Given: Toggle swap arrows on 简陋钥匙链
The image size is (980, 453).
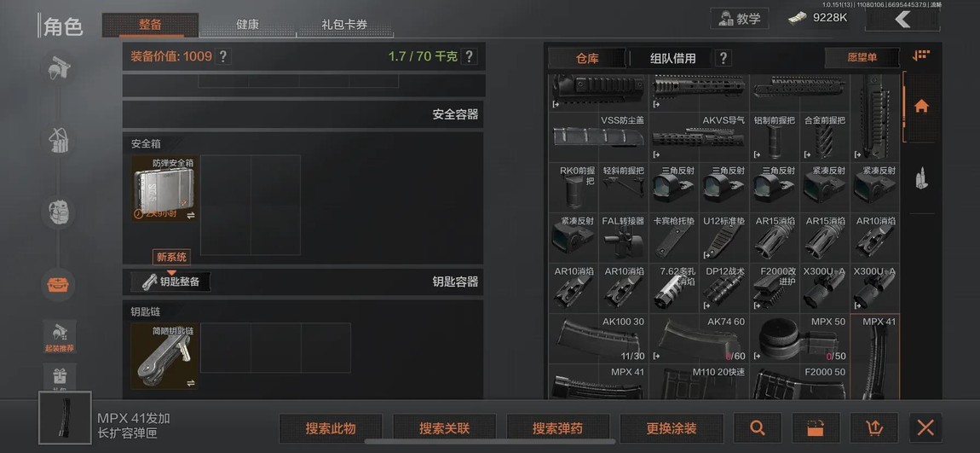Looking at the screenshot, I should (191, 383).
